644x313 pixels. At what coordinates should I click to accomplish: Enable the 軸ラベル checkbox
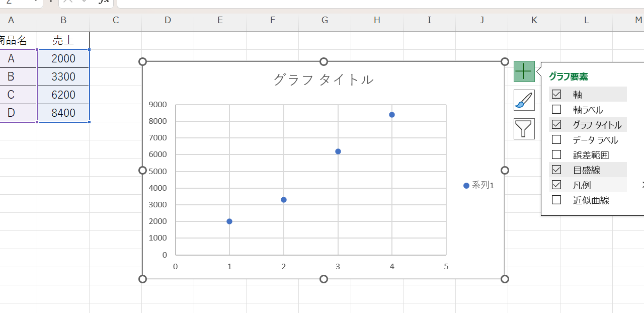point(556,109)
